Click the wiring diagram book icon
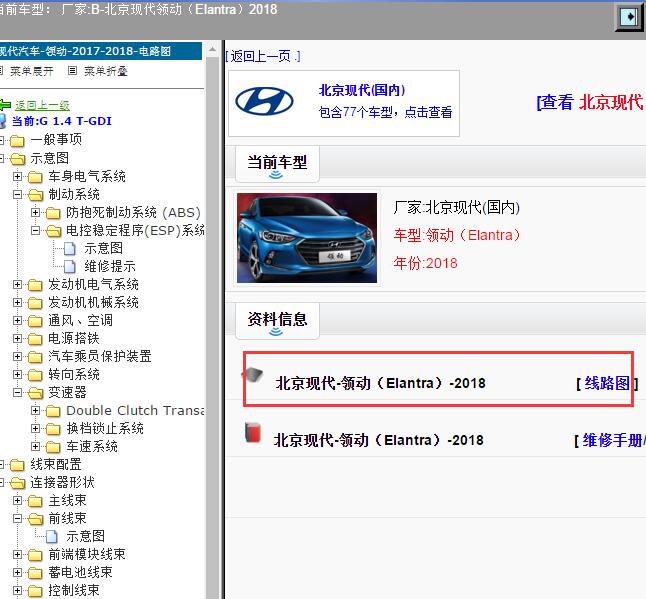Image resolution: width=646 pixels, height=599 pixels. [x=252, y=374]
